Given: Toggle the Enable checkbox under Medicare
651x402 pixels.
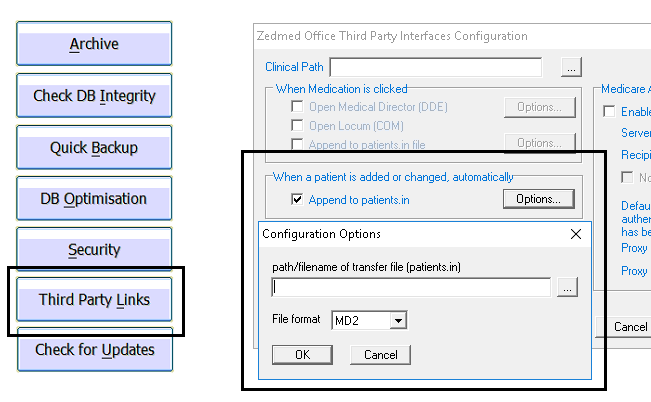Looking at the screenshot, I should click(x=609, y=112).
